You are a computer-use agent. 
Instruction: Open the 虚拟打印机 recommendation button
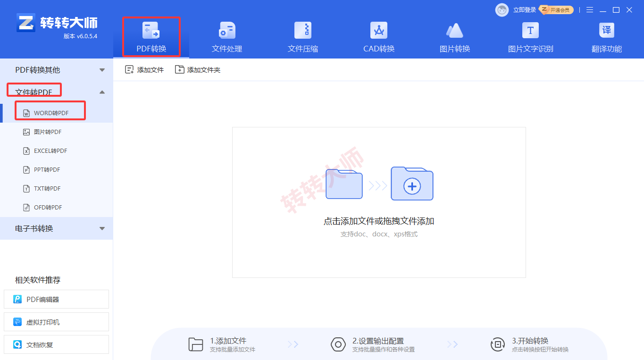pyautogui.click(x=56, y=322)
